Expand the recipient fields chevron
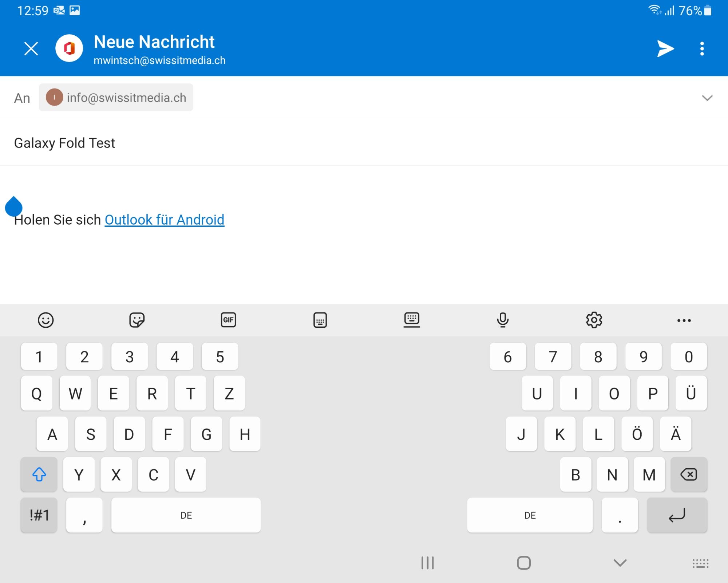Image resolution: width=728 pixels, height=583 pixels. (707, 98)
